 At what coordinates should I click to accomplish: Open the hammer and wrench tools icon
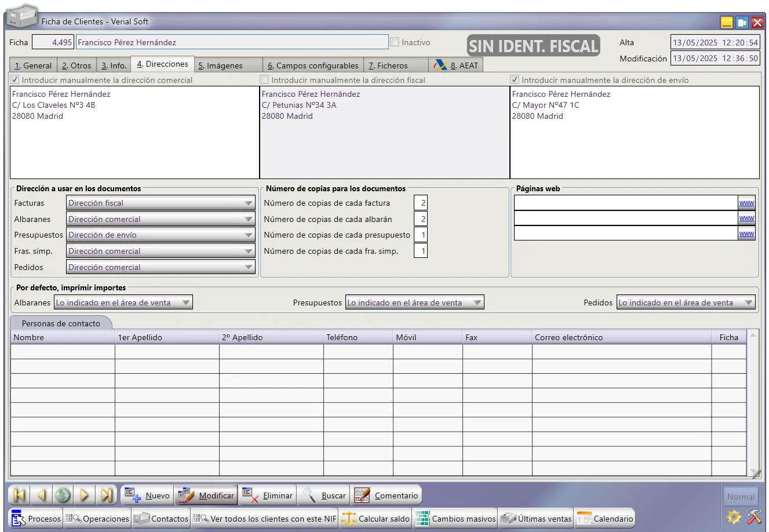tap(754, 516)
